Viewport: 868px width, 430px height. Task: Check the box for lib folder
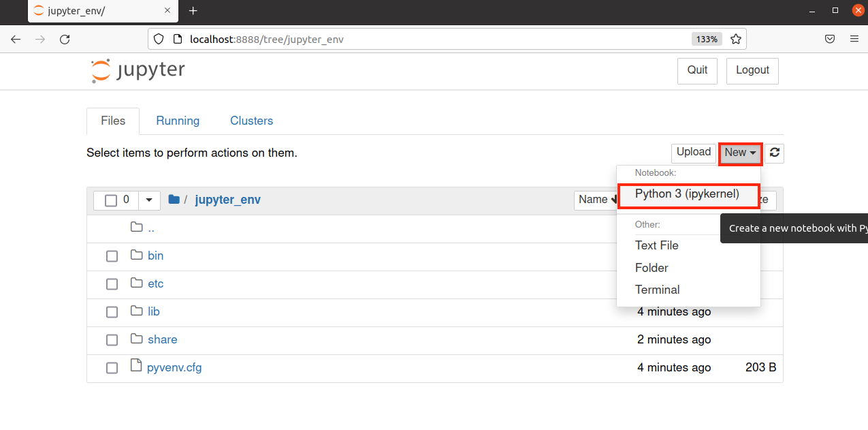coord(112,312)
